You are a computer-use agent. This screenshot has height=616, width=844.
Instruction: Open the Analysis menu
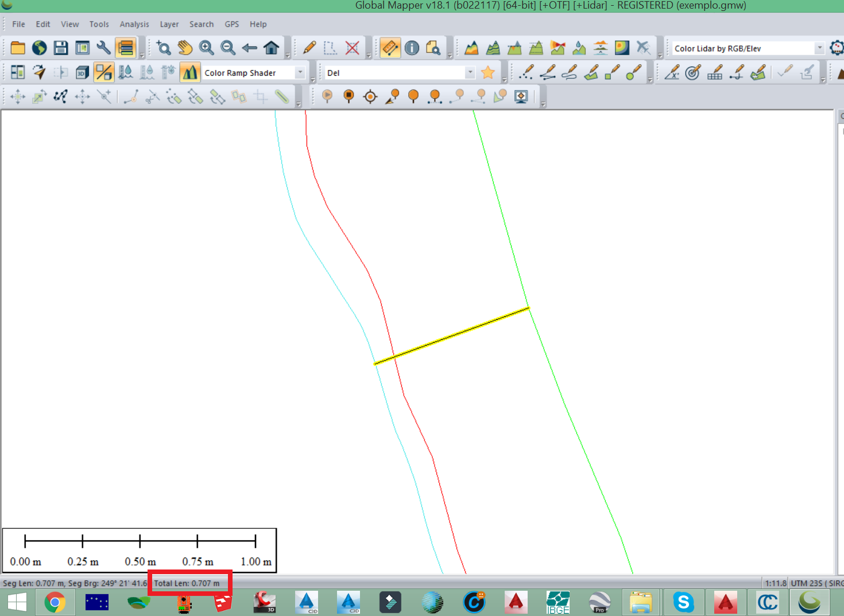point(134,24)
